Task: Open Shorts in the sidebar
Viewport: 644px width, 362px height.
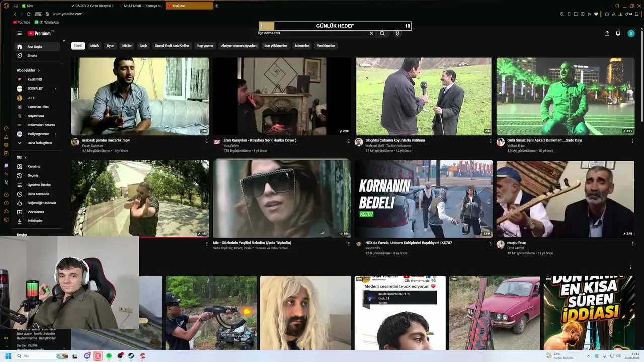Action: coord(38,56)
